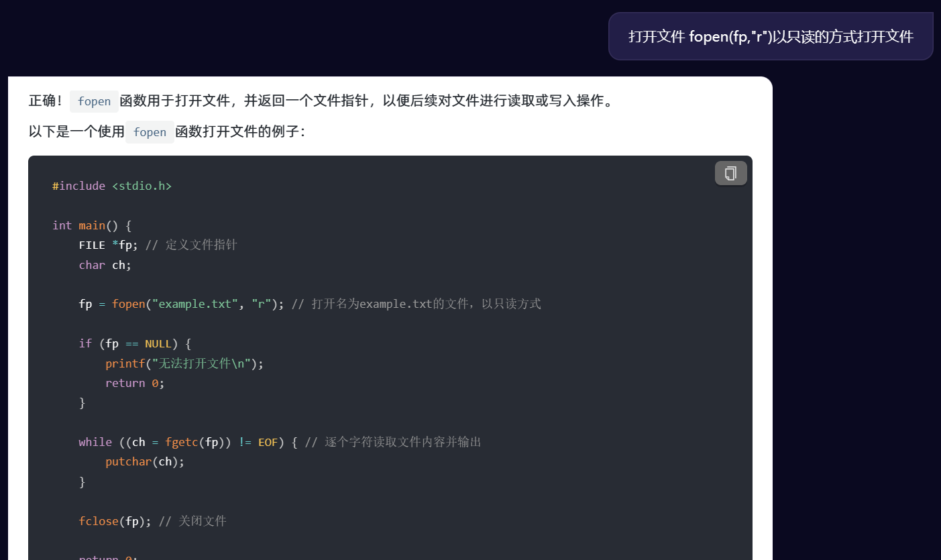Click the "example.txt" string in the code
The height and width of the screenshot is (560, 941).
tap(195, 304)
